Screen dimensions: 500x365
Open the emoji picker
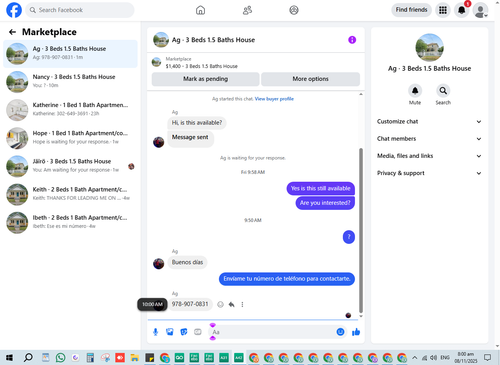pyautogui.click(x=340, y=332)
